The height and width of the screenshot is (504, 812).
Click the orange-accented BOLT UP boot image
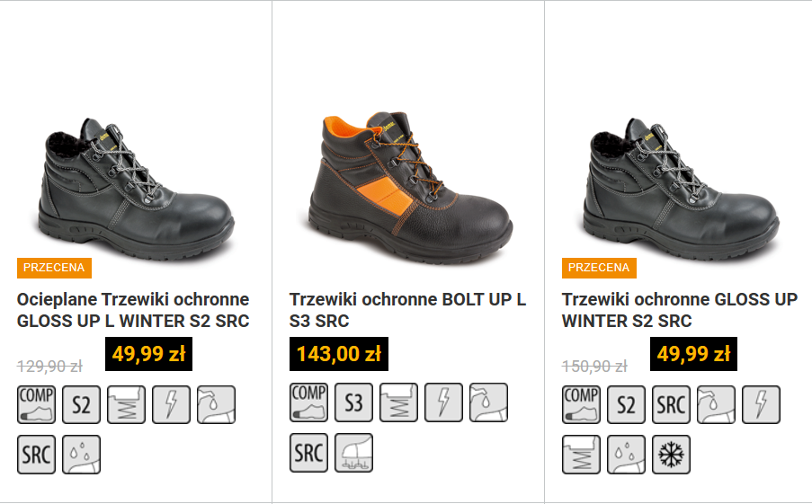coord(408,186)
